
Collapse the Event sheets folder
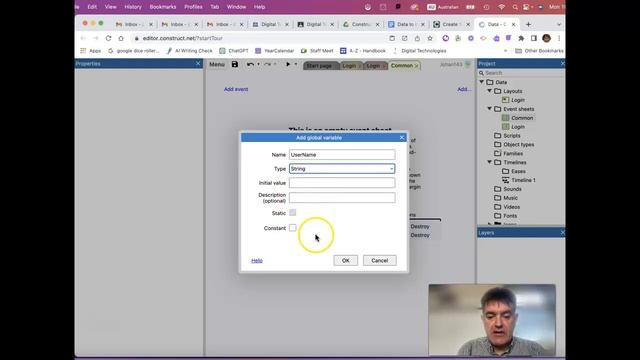click(x=489, y=109)
